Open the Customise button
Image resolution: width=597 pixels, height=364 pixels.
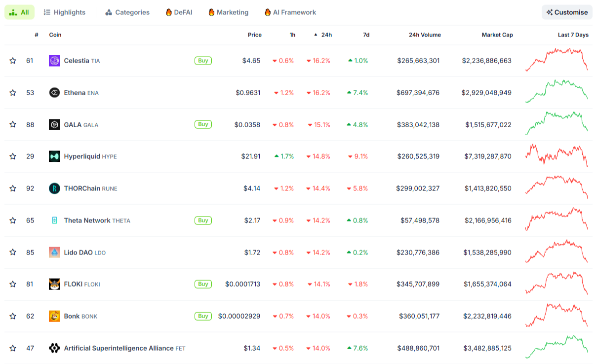click(x=567, y=12)
